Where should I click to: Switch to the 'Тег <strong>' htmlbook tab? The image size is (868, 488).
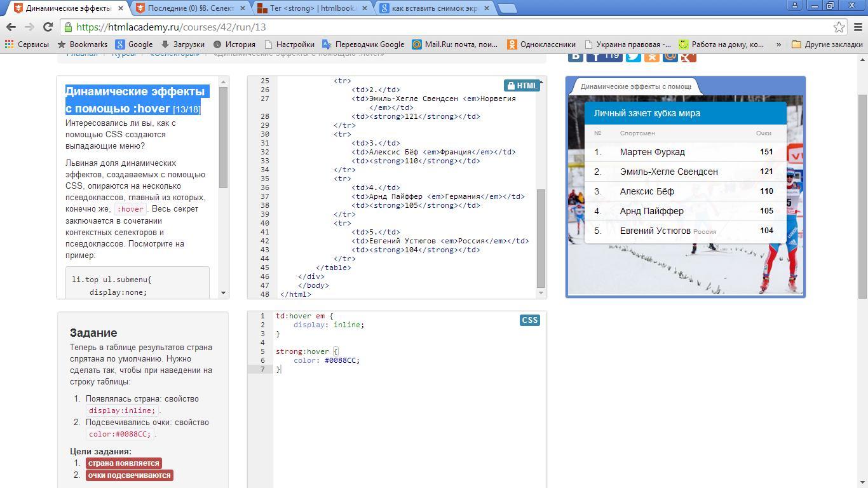pyautogui.click(x=312, y=8)
